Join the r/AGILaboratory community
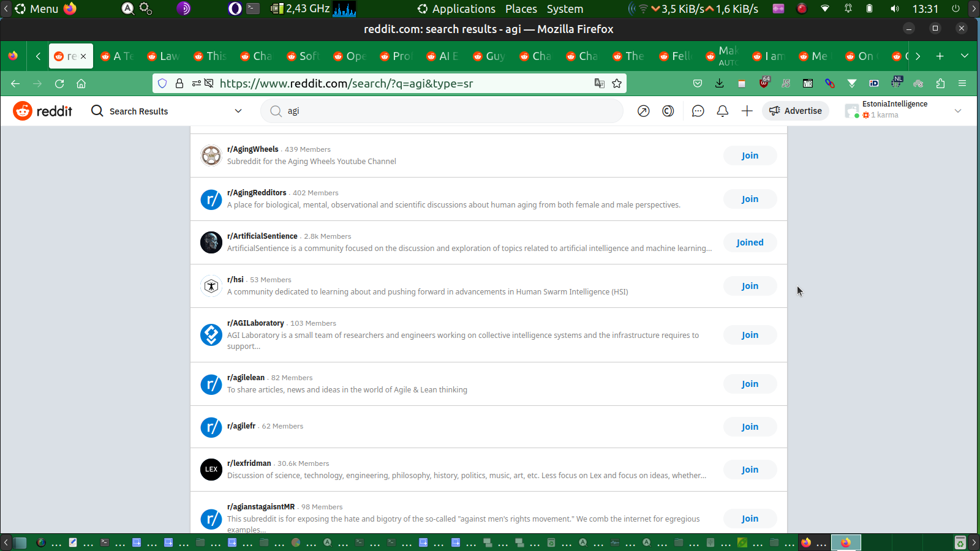This screenshot has height=551, width=980. click(x=750, y=335)
